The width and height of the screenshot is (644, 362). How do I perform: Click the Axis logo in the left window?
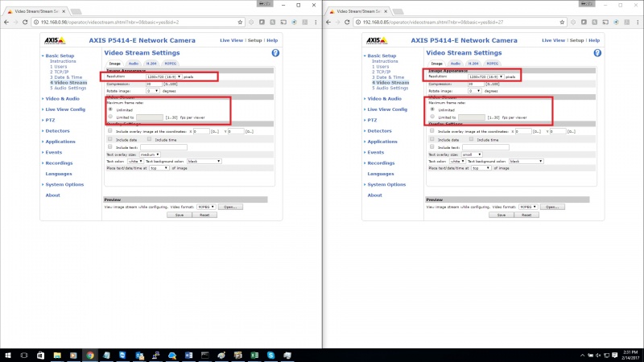coord(55,40)
